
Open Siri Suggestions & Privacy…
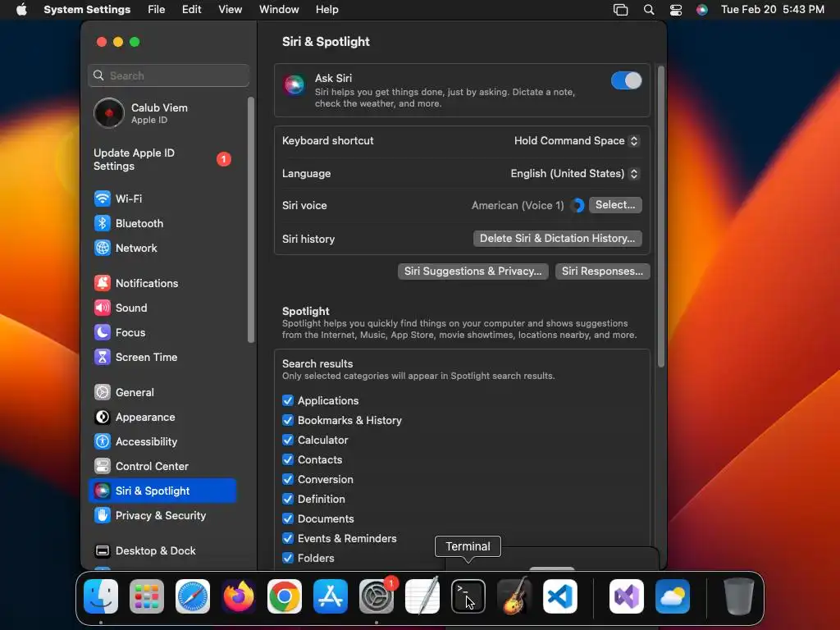473,272
